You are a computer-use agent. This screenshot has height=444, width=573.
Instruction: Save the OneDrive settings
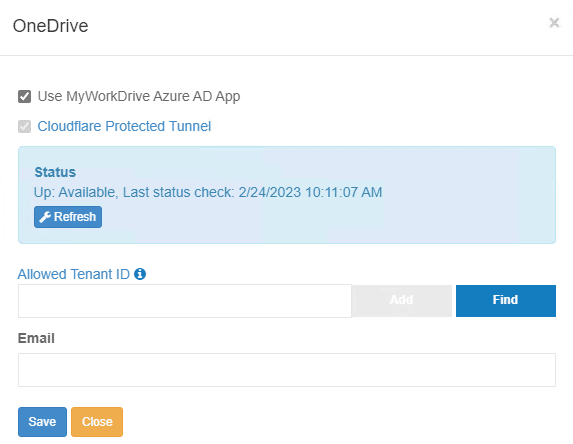[42, 422]
